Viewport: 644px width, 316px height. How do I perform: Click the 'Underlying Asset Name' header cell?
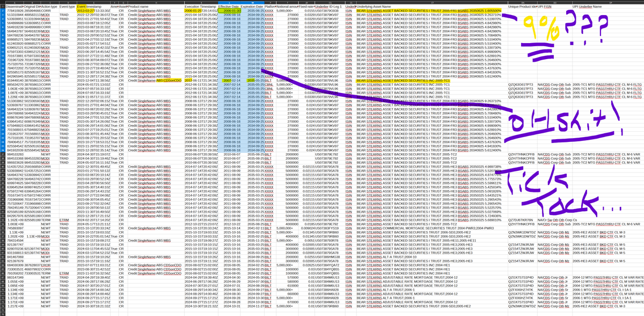pyautogui.click(x=376, y=6)
